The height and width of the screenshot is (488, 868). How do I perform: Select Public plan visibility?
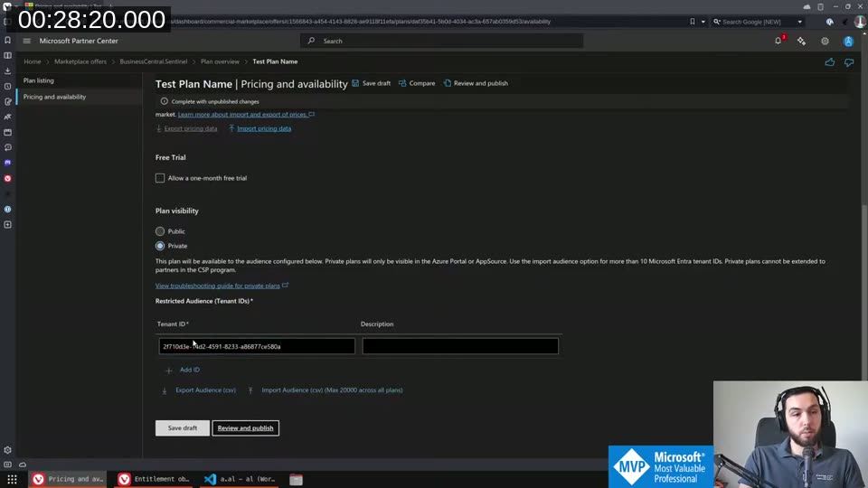pos(160,231)
